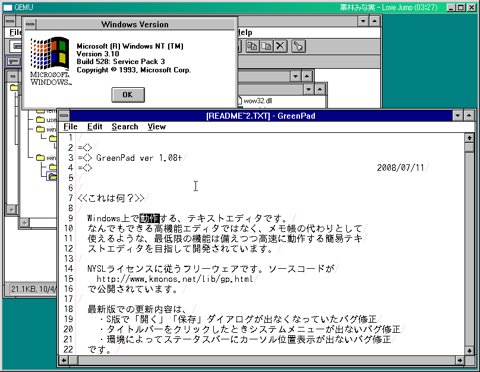Click the kmonos.net URL on line 15
The width and height of the screenshot is (480, 372).
(175, 279)
